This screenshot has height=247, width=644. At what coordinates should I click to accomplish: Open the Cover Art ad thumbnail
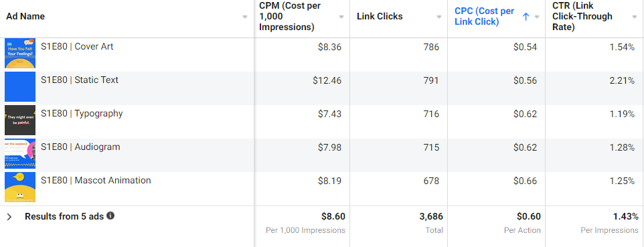pyautogui.click(x=20, y=53)
